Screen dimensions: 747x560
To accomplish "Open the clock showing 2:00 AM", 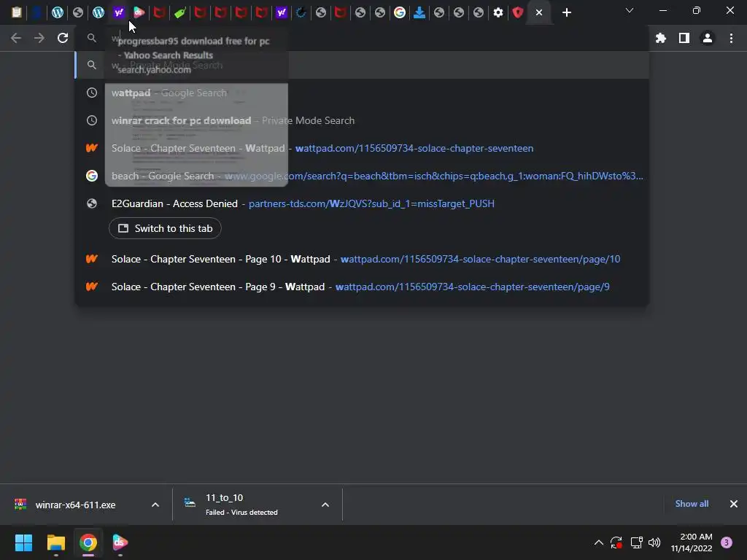I will click(x=692, y=542).
